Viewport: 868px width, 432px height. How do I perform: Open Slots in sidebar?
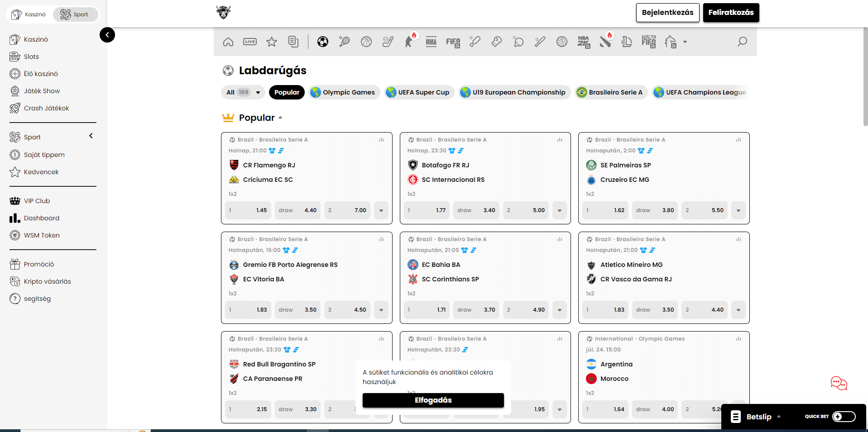pos(31,57)
